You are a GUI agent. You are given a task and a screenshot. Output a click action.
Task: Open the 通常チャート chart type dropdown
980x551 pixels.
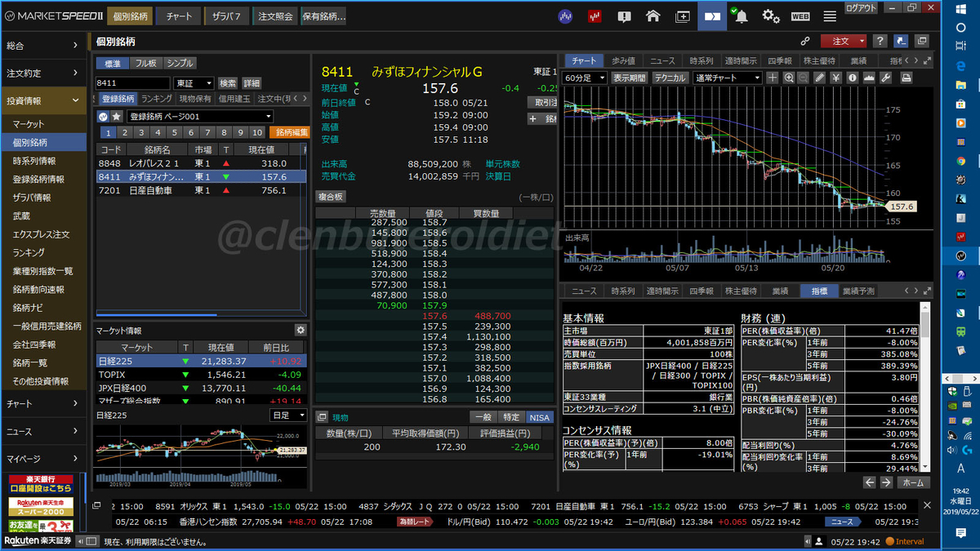pos(726,78)
